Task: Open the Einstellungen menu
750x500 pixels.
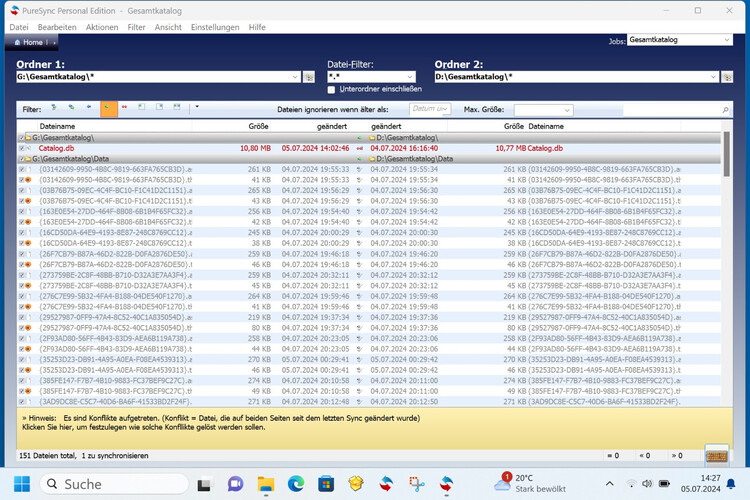Action: point(215,27)
